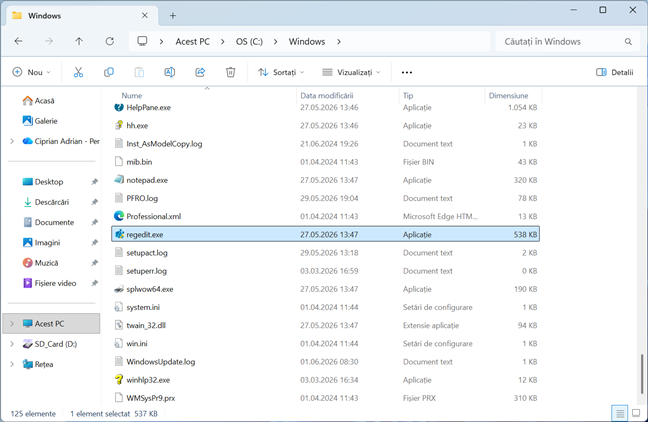Open Descărcări in navigation pane

pyautogui.click(x=45, y=202)
